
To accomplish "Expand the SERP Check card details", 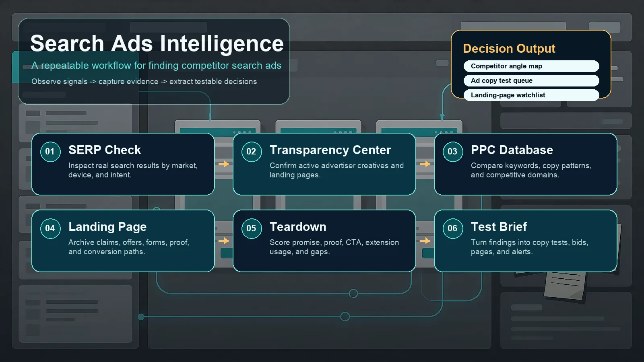I will (x=123, y=164).
